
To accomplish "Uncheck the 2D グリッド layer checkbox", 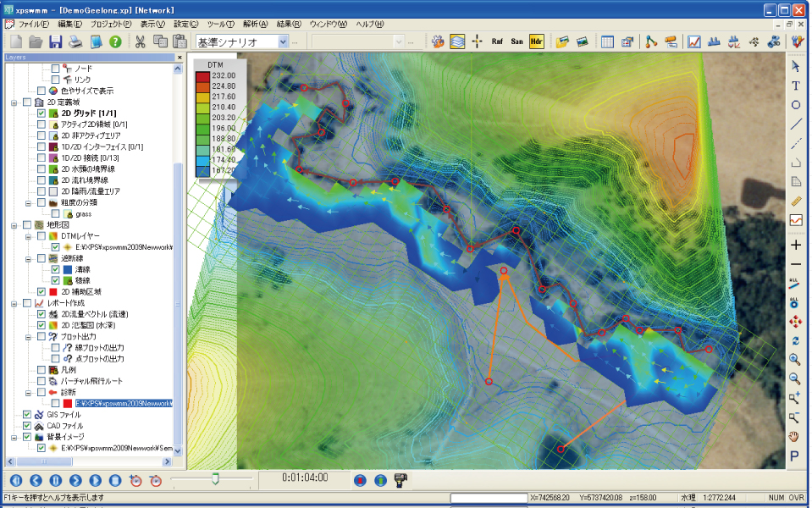I will coord(41,113).
